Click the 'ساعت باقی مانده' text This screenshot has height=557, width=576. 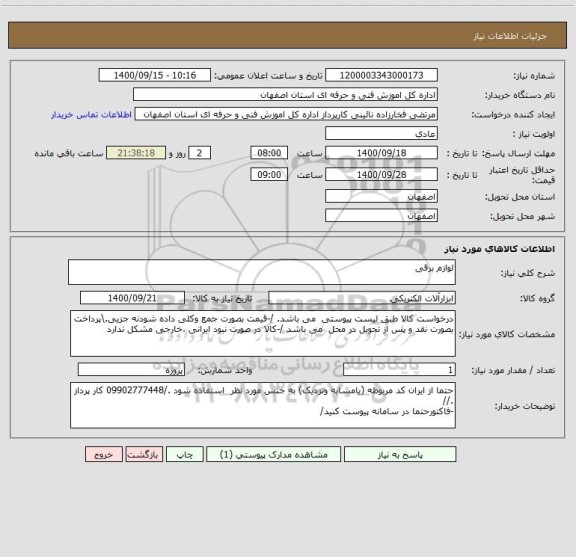point(69,153)
